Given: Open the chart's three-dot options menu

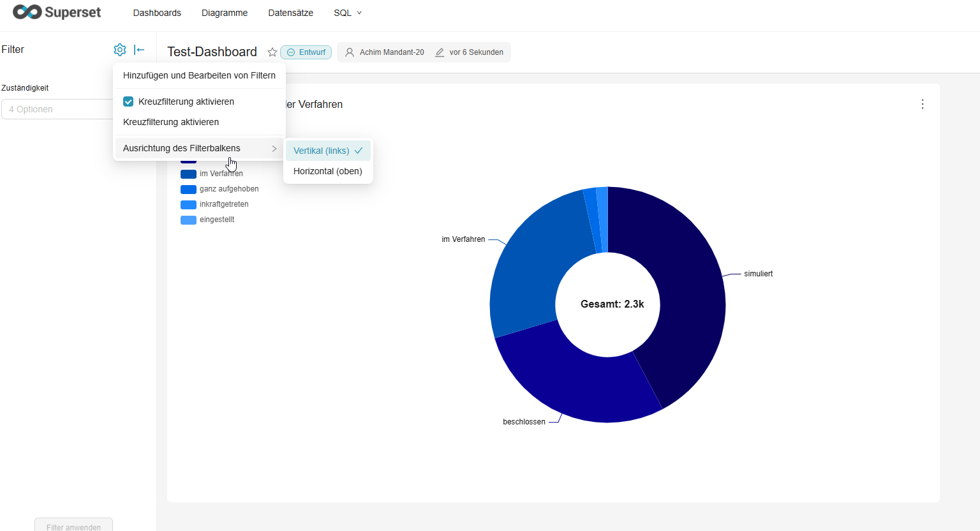Looking at the screenshot, I should [x=922, y=104].
